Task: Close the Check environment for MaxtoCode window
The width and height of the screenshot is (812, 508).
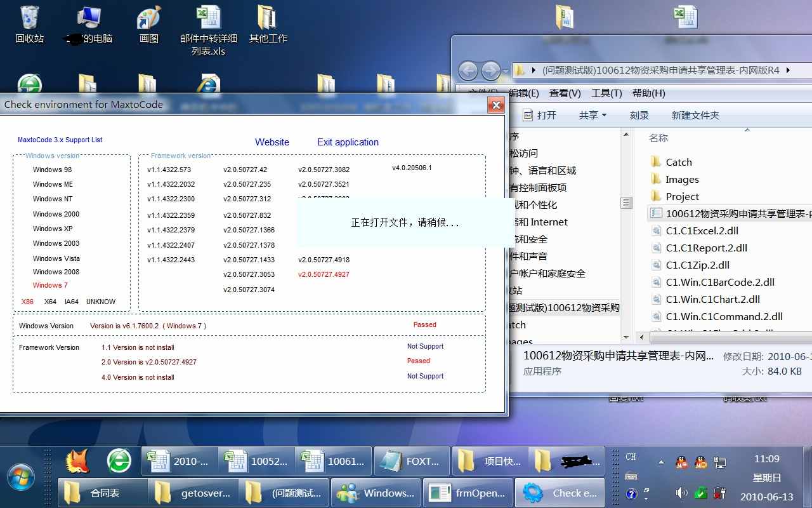Action: [x=496, y=105]
